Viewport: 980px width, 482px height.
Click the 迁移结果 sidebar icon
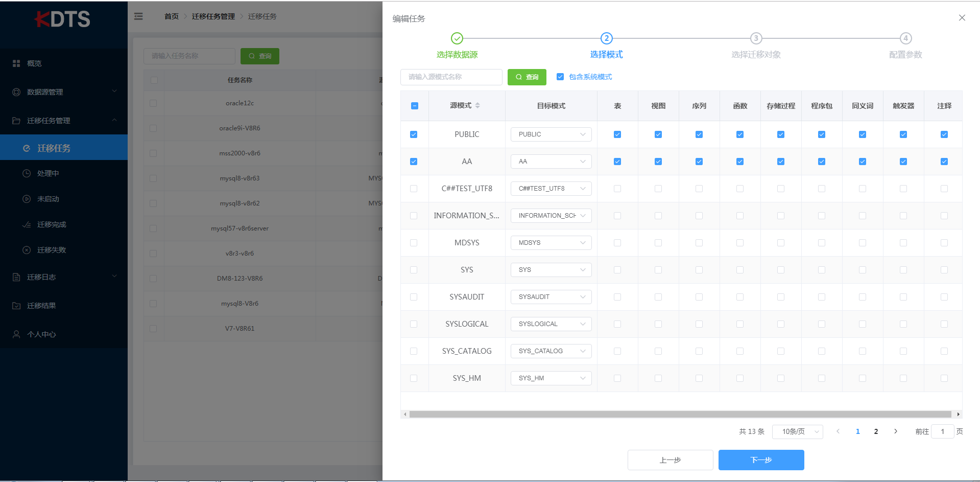pos(16,306)
